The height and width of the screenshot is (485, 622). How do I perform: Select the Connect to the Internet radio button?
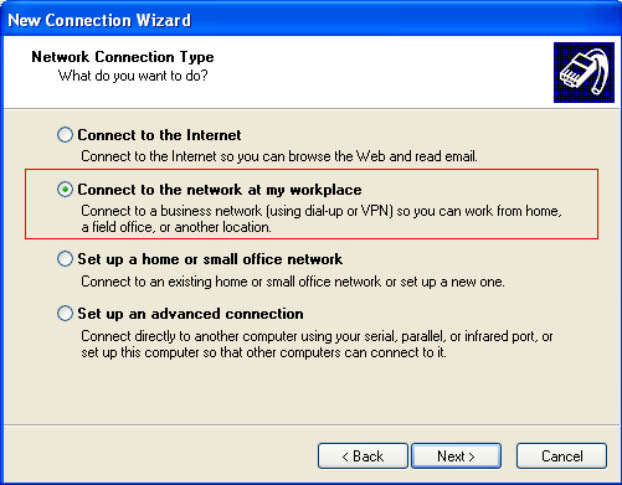(65, 135)
